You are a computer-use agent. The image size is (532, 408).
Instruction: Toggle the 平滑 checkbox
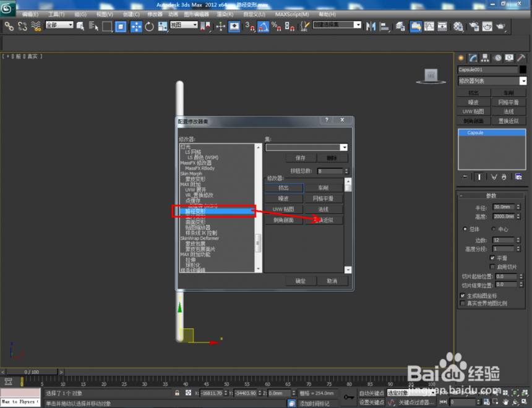pos(492,258)
